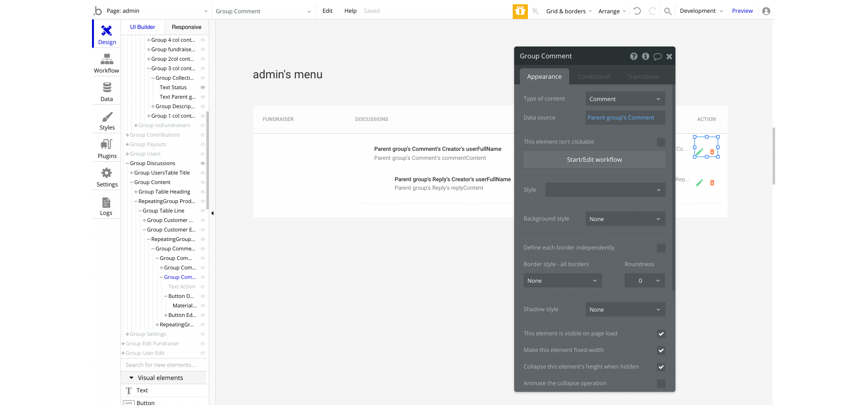Image resolution: width=868 pixels, height=407 pixels.
Task: Click the pointer inspect icon in top toolbar
Action: click(536, 11)
